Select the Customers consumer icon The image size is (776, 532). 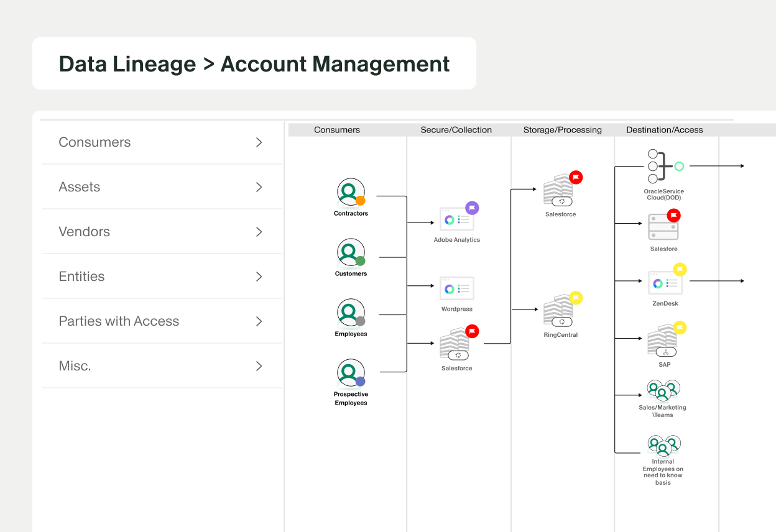pos(351,252)
